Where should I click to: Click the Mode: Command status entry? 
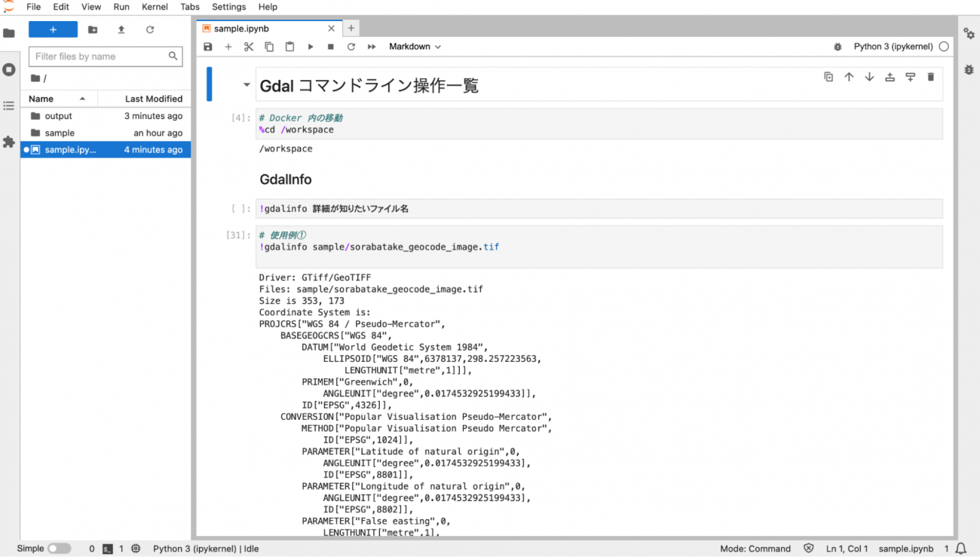755,549
